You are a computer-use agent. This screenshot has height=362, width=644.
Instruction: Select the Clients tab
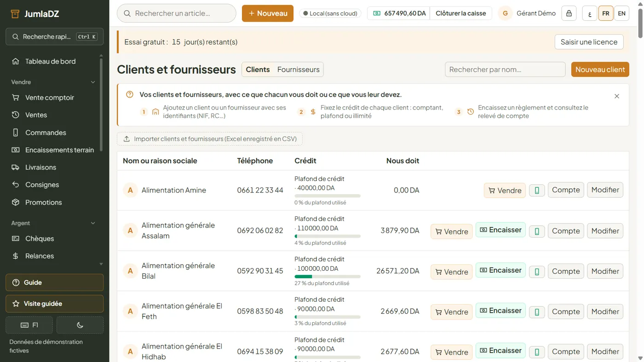point(258,70)
